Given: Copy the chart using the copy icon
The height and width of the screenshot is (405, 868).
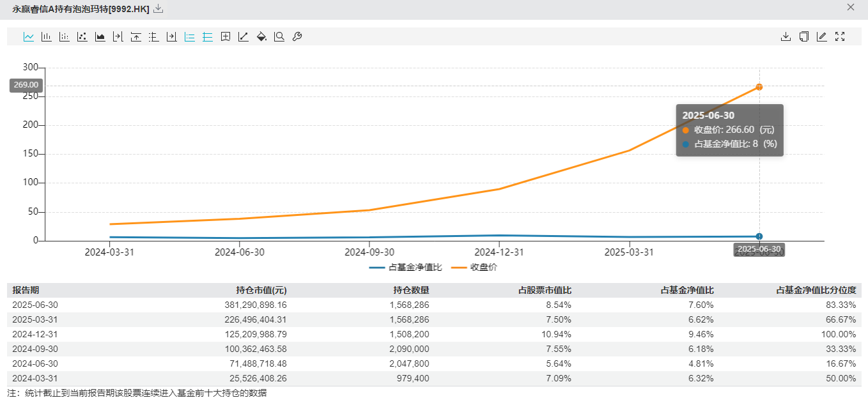Looking at the screenshot, I should pos(804,37).
